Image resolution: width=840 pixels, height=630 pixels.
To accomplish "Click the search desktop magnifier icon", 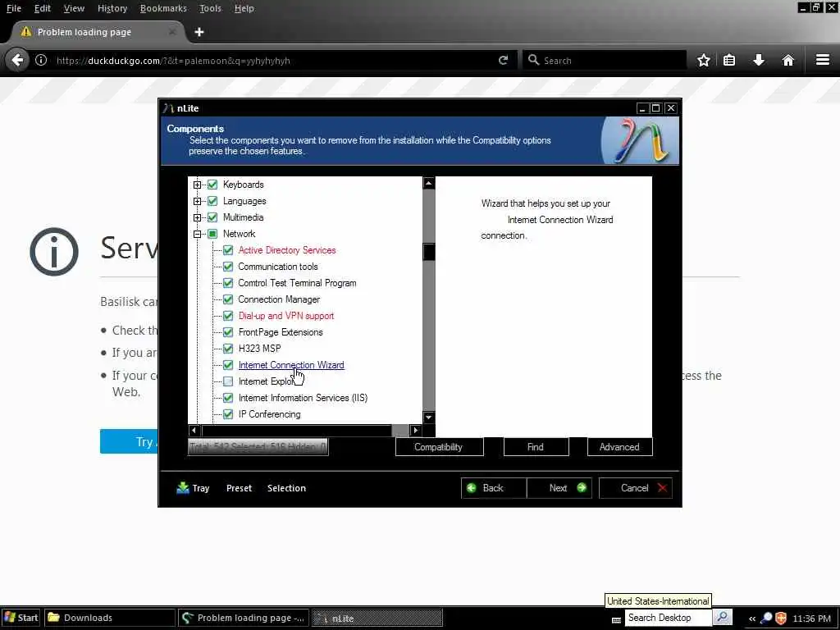I will pos(722,617).
